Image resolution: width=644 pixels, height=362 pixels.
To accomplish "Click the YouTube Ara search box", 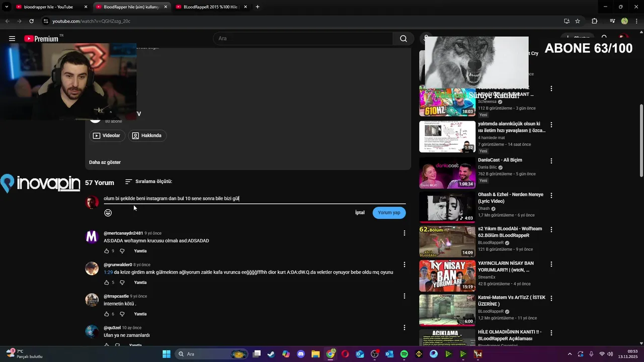I will coord(303,39).
